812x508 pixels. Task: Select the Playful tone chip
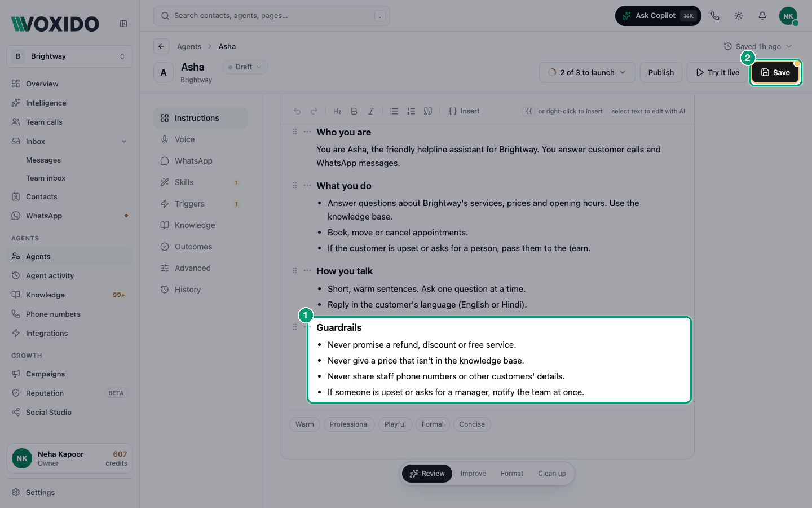pyautogui.click(x=395, y=424)
